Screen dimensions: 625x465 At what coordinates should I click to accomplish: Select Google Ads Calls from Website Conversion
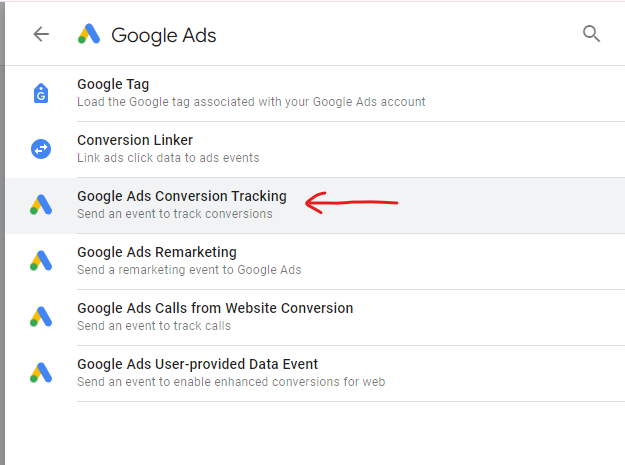(x=315, y=318)
